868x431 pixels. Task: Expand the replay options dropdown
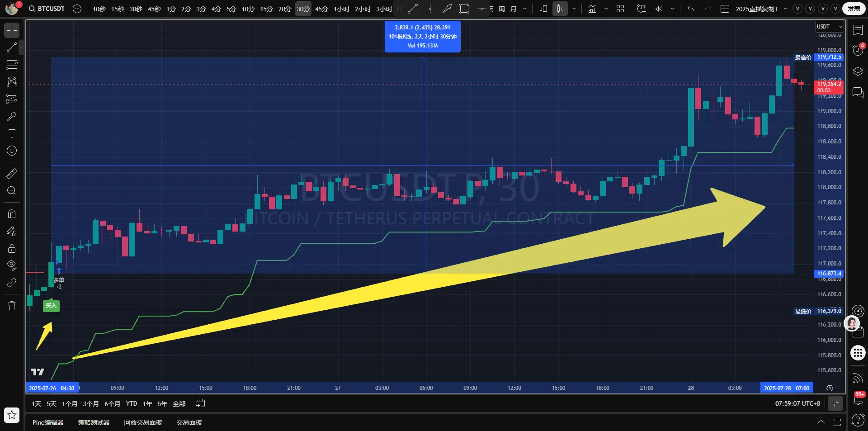coord(673,9)
